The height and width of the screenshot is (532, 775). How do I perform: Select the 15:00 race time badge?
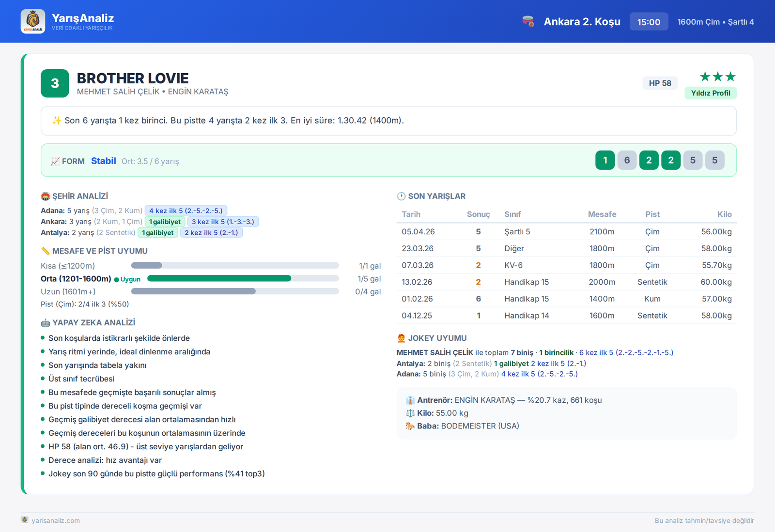(649, 22)
